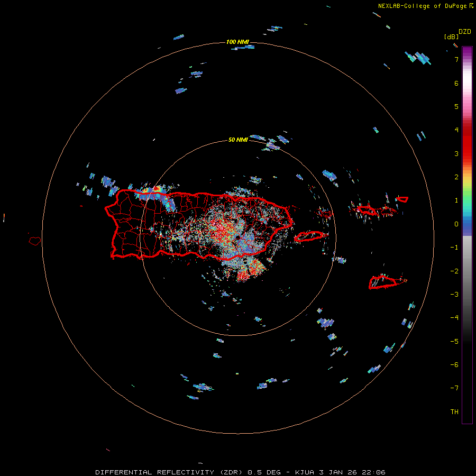Click the 6 value on the color scale
The height and width of the screenshot is (476, 476).
tap(456, 83)
